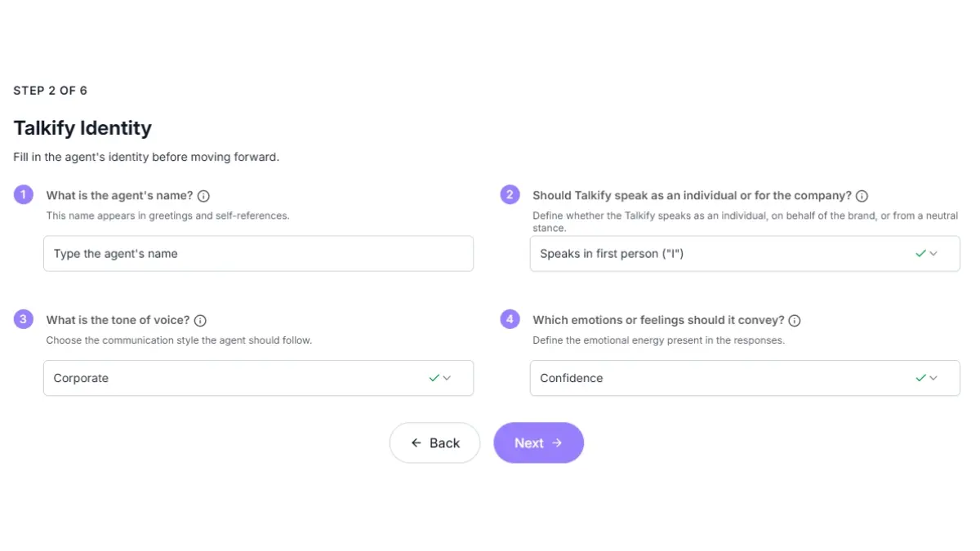Click the info icon for the individual-or-company question
The image size is (980, 551).
(x=862, y=195)
